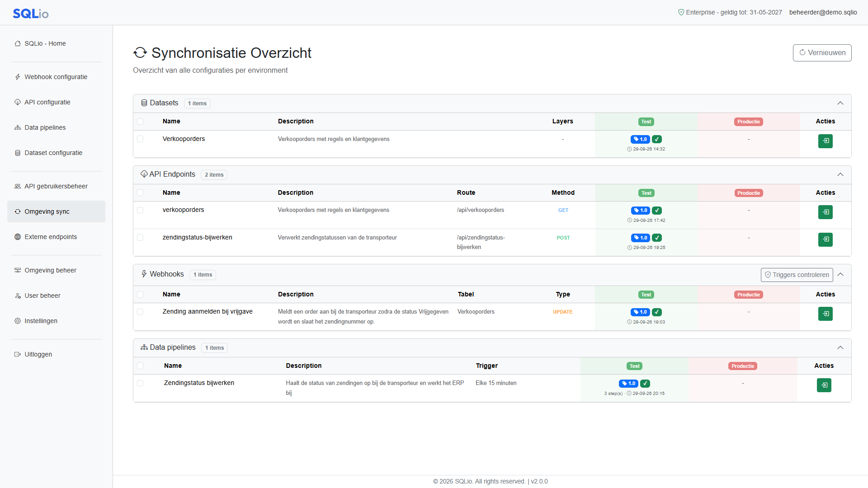Click promote action for Zending aanmelden webhook
The height and width of the screenshot is (488, 868).
(825, 314)
